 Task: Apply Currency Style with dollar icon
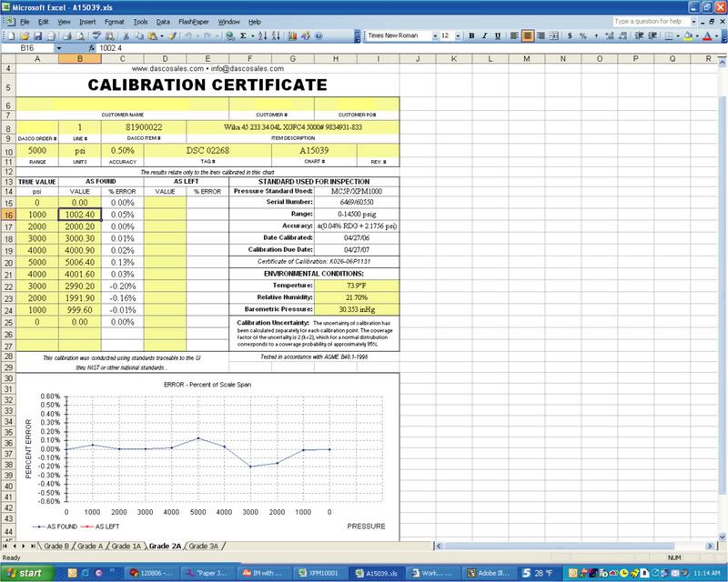click(x=571, y=36)
